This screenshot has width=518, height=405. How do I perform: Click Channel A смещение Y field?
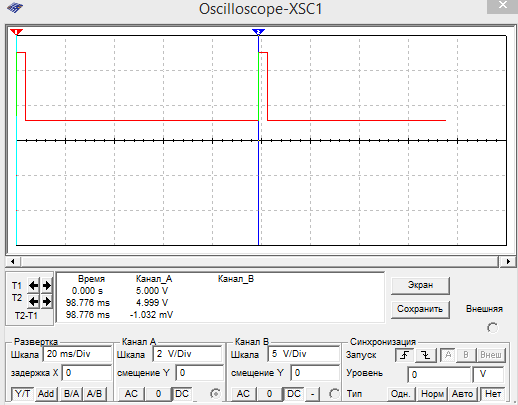point(200,373)
